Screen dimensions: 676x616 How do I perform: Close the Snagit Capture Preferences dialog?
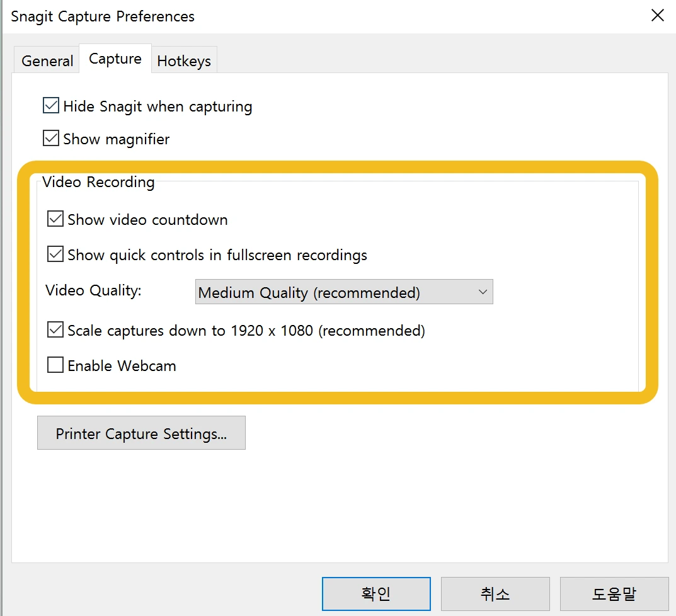[x=657, y=15]
